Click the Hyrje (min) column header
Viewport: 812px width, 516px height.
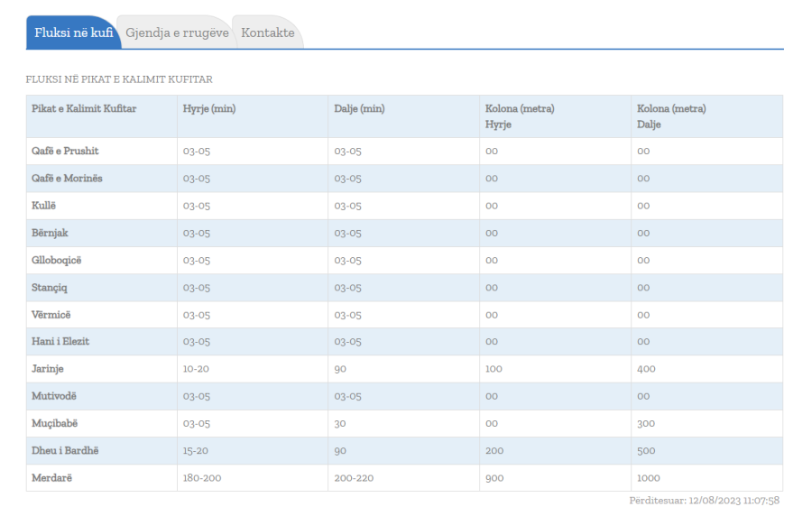(x=208, y=109)
